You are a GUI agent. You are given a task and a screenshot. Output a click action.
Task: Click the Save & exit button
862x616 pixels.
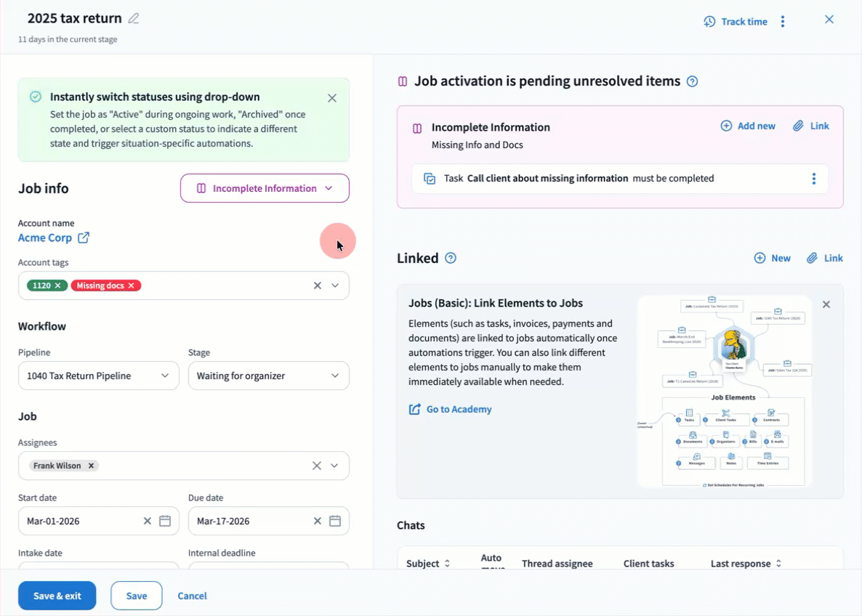pos(57,596)
